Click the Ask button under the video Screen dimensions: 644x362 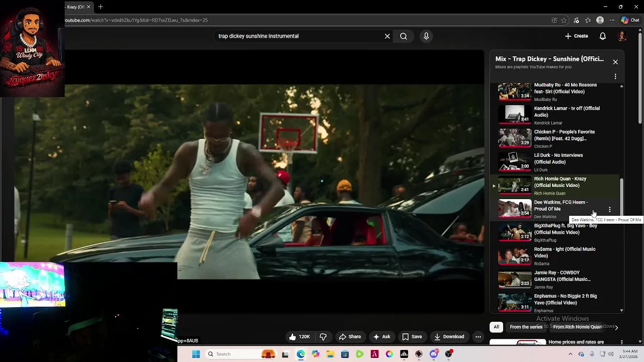click(381, 337)
